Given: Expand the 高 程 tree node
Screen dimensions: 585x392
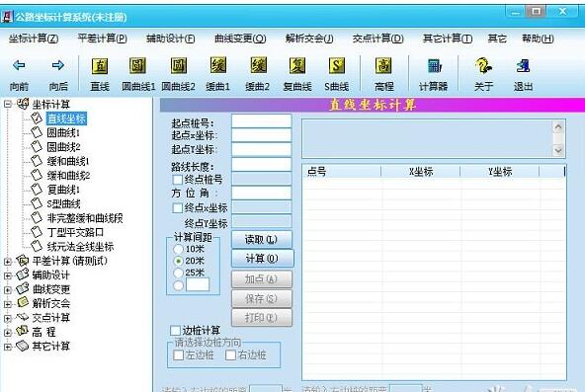Looking at the screenshot, I should click(x=8, y=333).
